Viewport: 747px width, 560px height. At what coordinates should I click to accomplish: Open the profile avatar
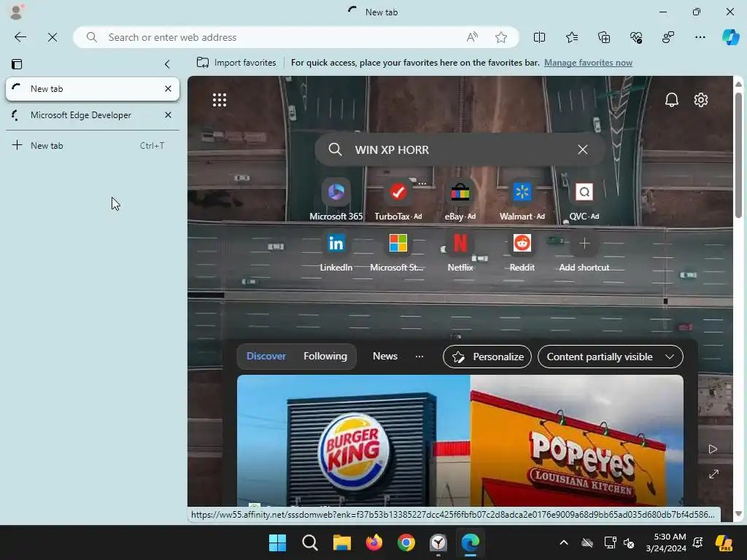(x=17, y=12)
